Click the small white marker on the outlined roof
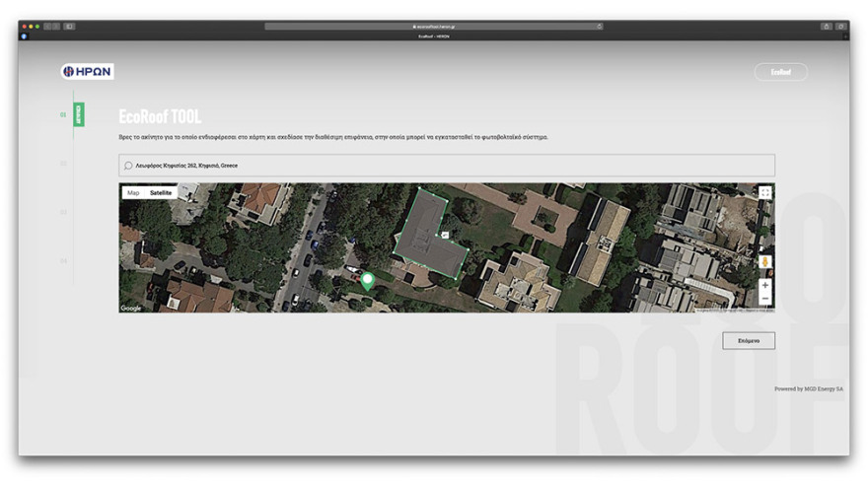868x488 pixels. pyautogui.click(x=445, y=235)
